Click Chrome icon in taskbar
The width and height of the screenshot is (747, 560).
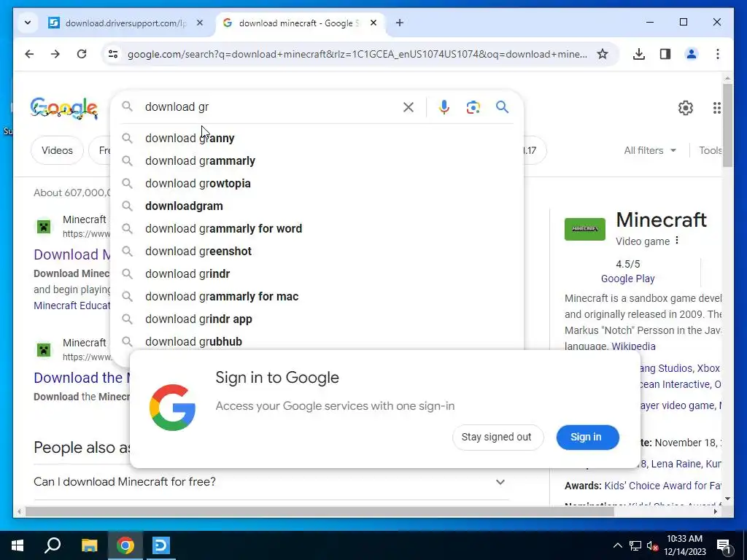click(x=125, y=545)
